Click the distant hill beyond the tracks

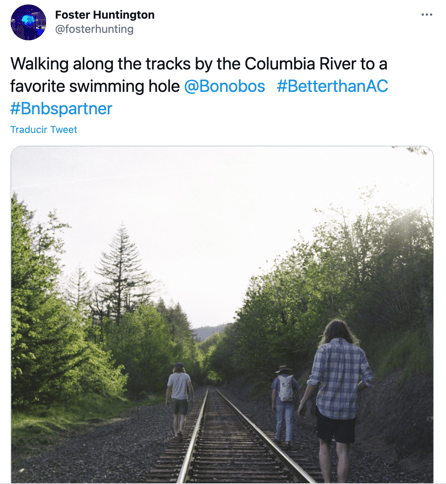tap(210, 332)
